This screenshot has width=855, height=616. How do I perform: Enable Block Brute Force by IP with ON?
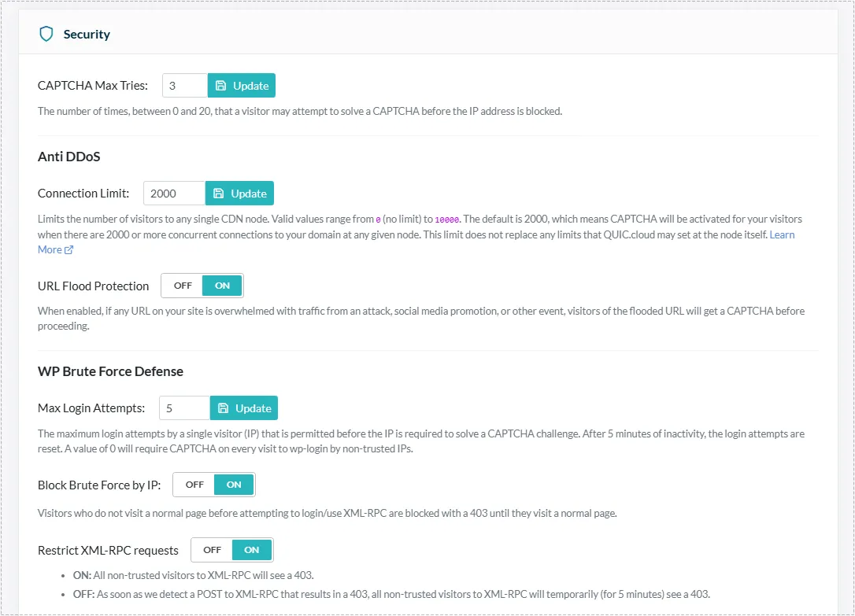pos(234,485)
